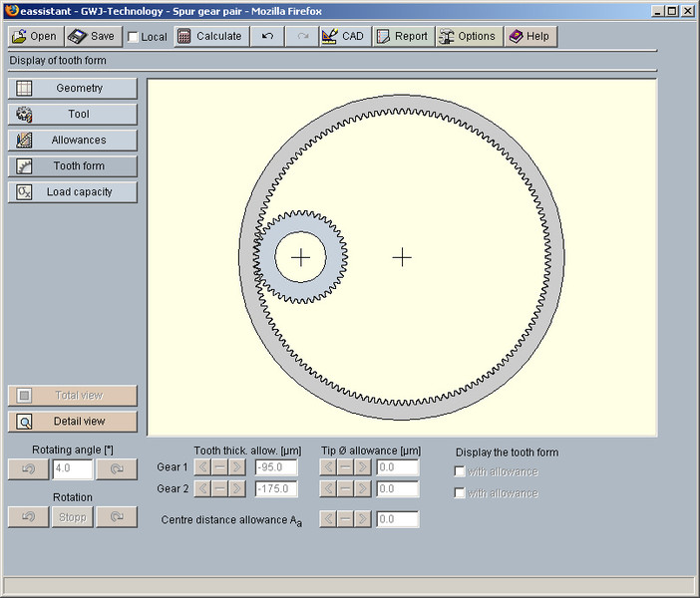Enable second 'with allowance' checkbox
Screen dimensions: 700x598
460,493
